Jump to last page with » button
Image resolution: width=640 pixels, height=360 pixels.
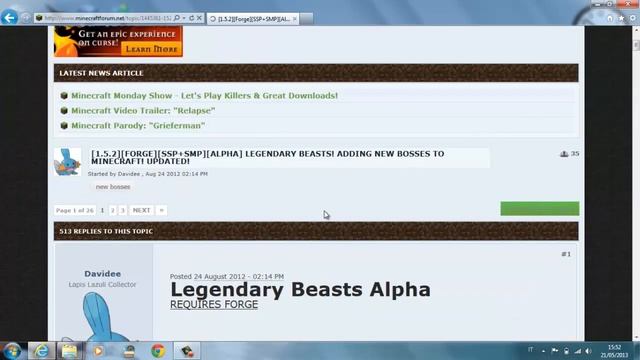pyautogui.click(x=162, y=210)
